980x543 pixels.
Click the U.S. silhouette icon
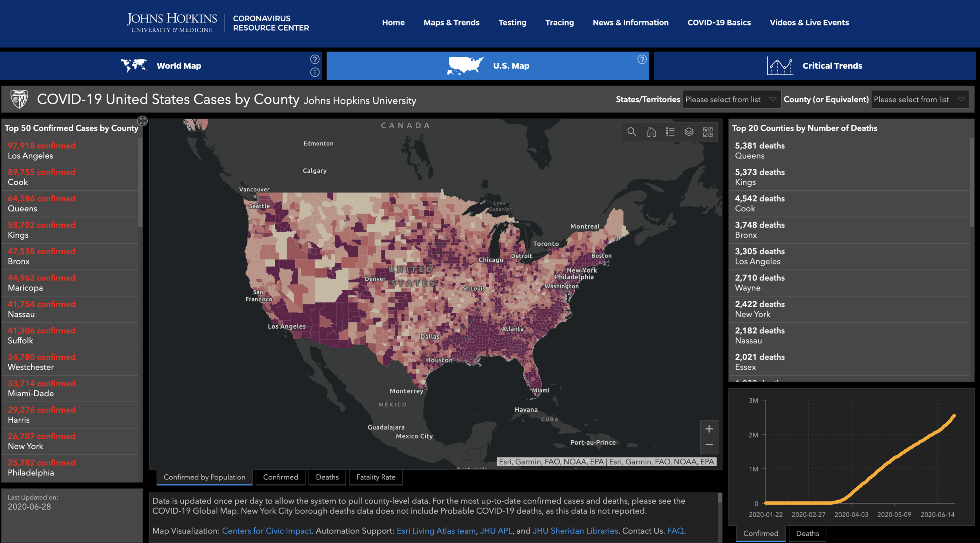pos(465,66)
